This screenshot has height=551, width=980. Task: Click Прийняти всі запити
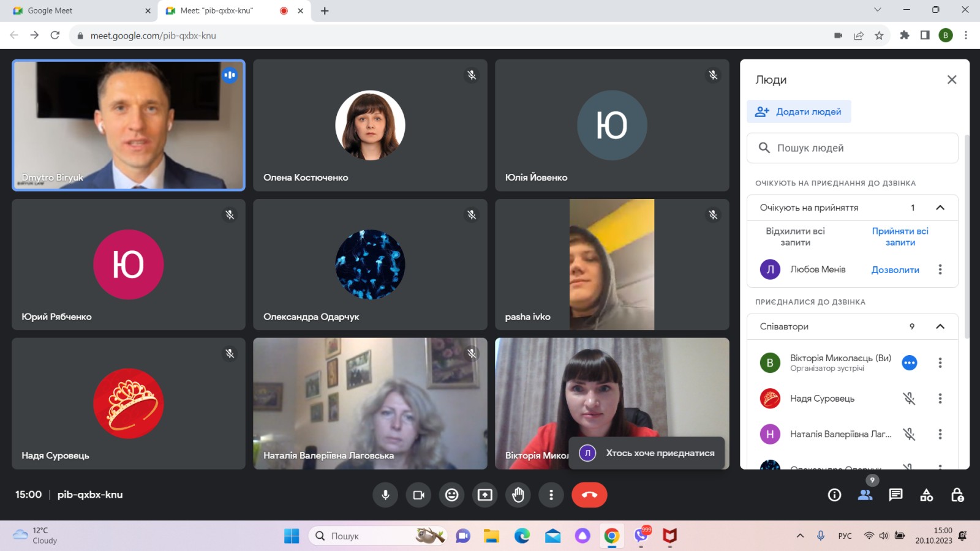coord(900,237)
